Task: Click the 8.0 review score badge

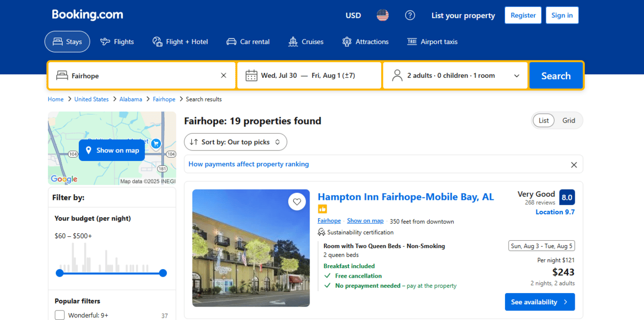Action: click(x=567, y=197)
